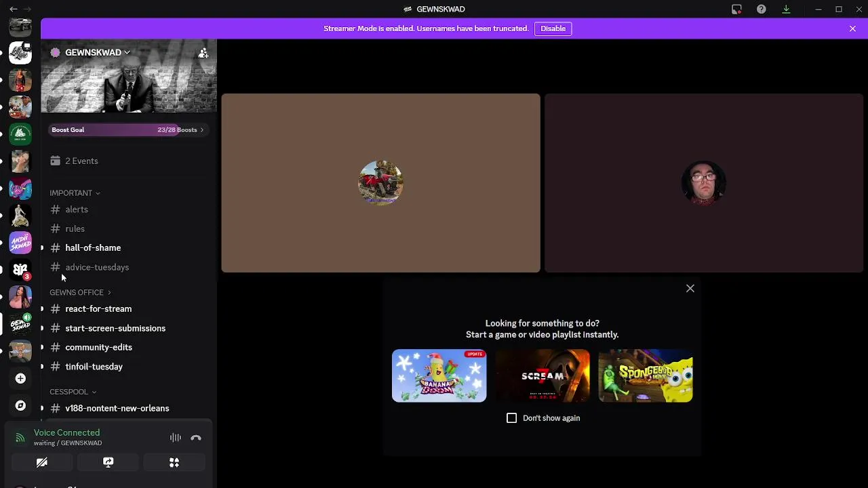This screenshot has width=868, height=488.
Task: Turn on camera in voice panel
Action: (x=41, y=462)
